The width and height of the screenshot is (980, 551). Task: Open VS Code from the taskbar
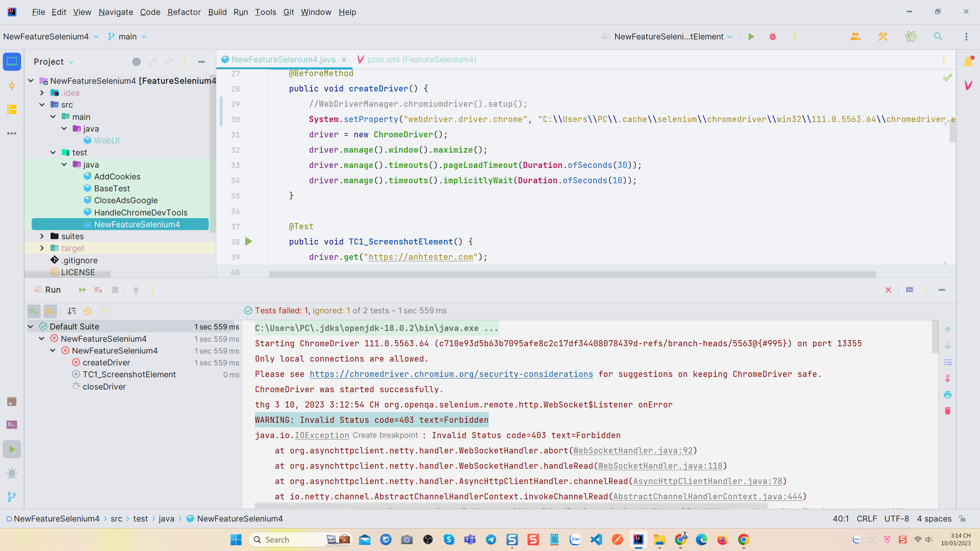pos(596,540)
